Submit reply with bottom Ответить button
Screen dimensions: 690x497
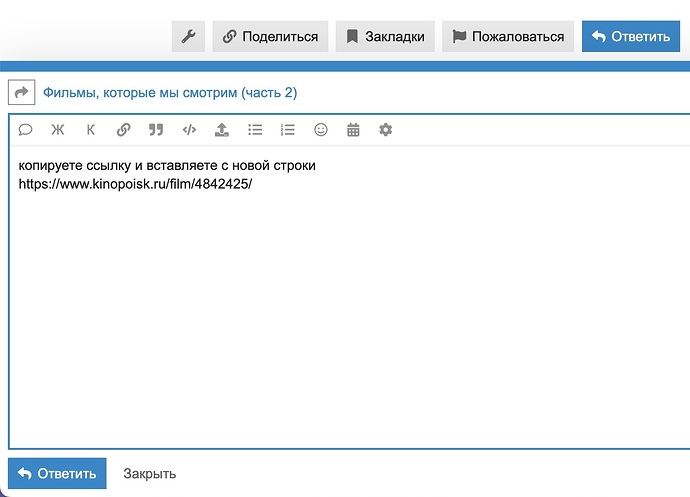[x=57, y=473]
